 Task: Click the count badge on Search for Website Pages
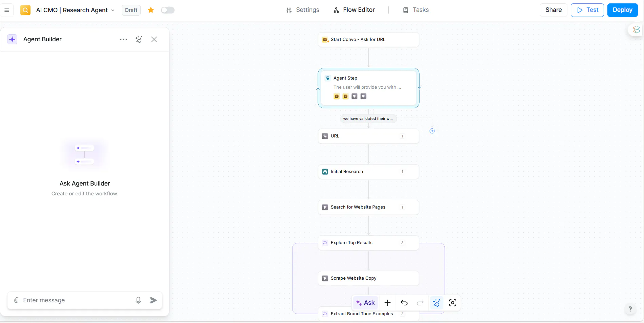coord(402,207)
